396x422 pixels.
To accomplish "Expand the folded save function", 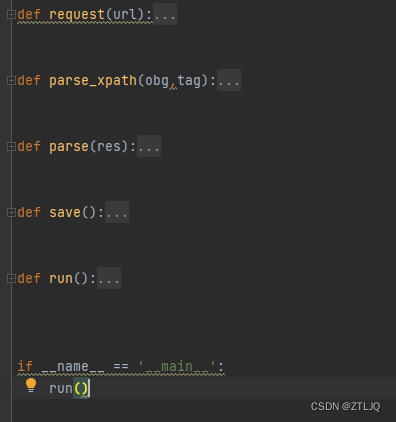I will pos(11,212).
